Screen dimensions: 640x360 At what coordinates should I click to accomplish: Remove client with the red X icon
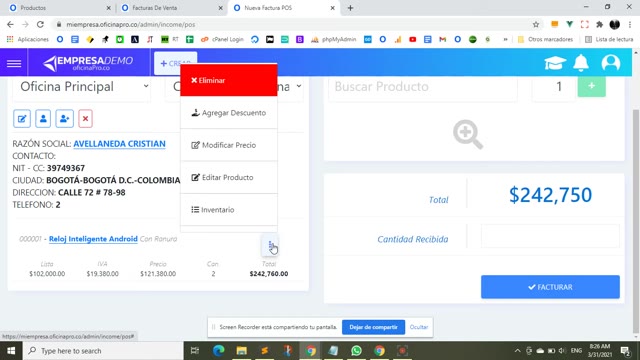click(x=85, y=119)
